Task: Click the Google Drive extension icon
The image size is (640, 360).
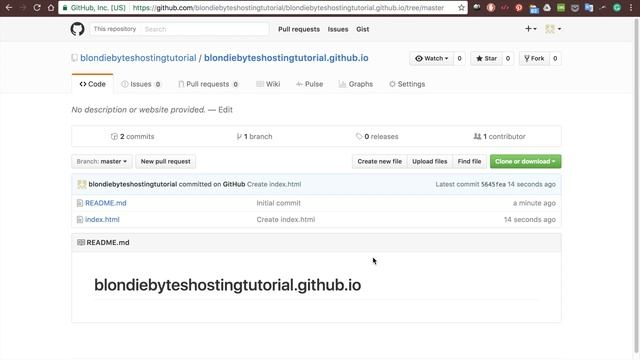Action: coord(547,8)
